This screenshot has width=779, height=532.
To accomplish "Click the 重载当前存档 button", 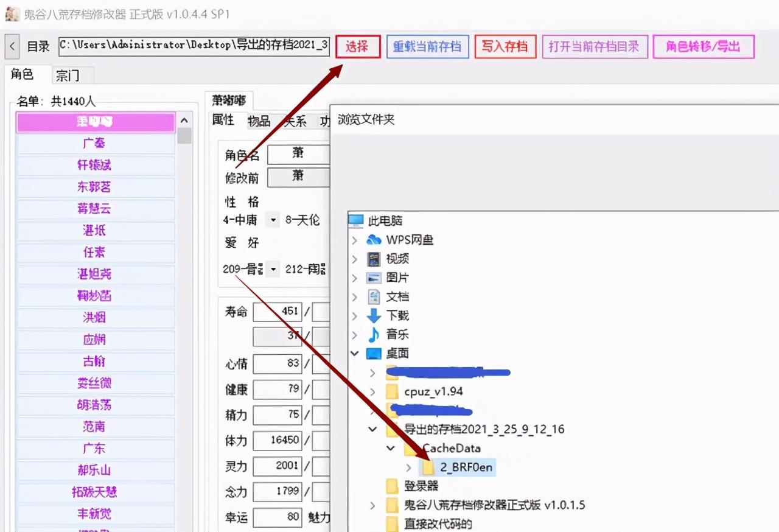I will pos(428,46).
